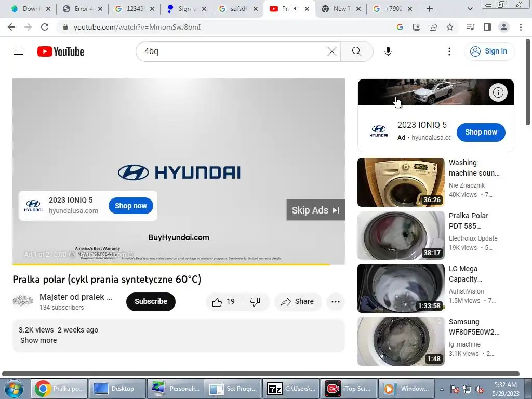Open the Samsung WF80F5E0W2 video thumbnail
This screenshot has width=532, height=399.
401,341
